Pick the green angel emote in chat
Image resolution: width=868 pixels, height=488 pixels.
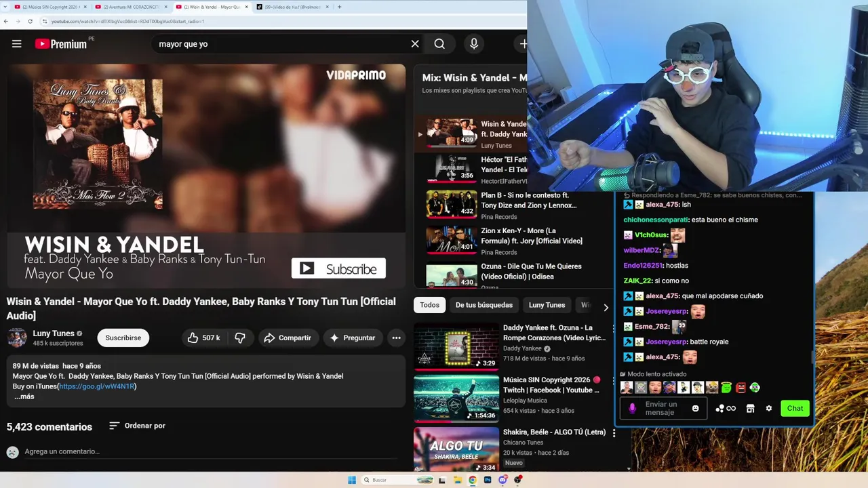(x=726, y=388)
